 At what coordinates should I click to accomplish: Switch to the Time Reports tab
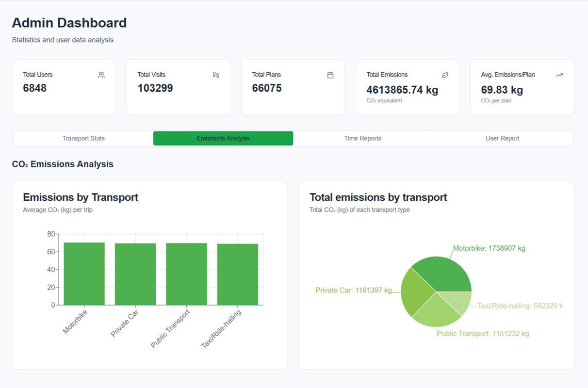click(362, 138)
